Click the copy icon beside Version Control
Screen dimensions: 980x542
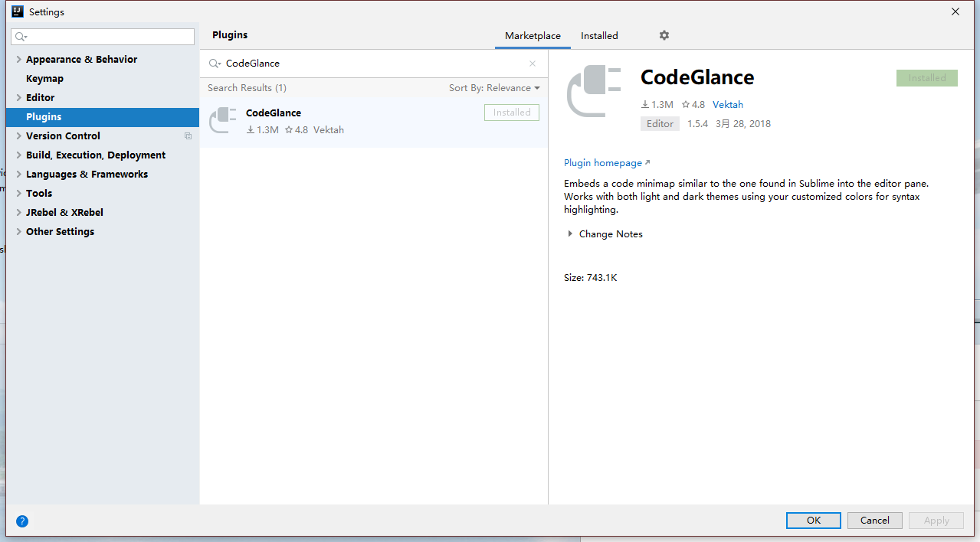tap(188, 136)
